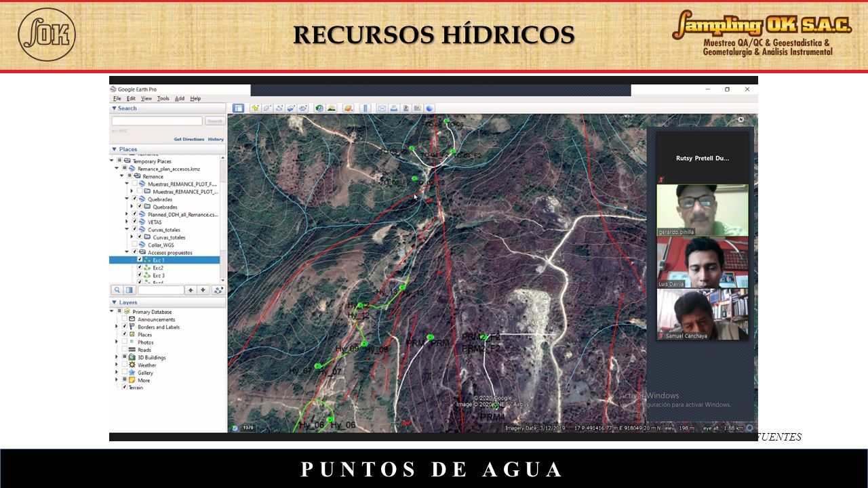Open the Ruler measuring tool
The image size is (868, 488).
(366, 108)
